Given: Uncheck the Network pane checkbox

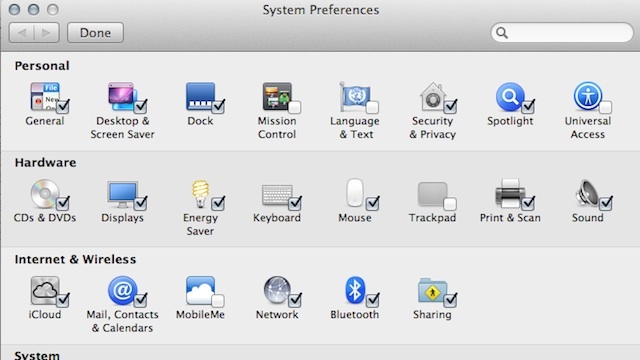Looking at the screenshot, I should click(295, 300).
